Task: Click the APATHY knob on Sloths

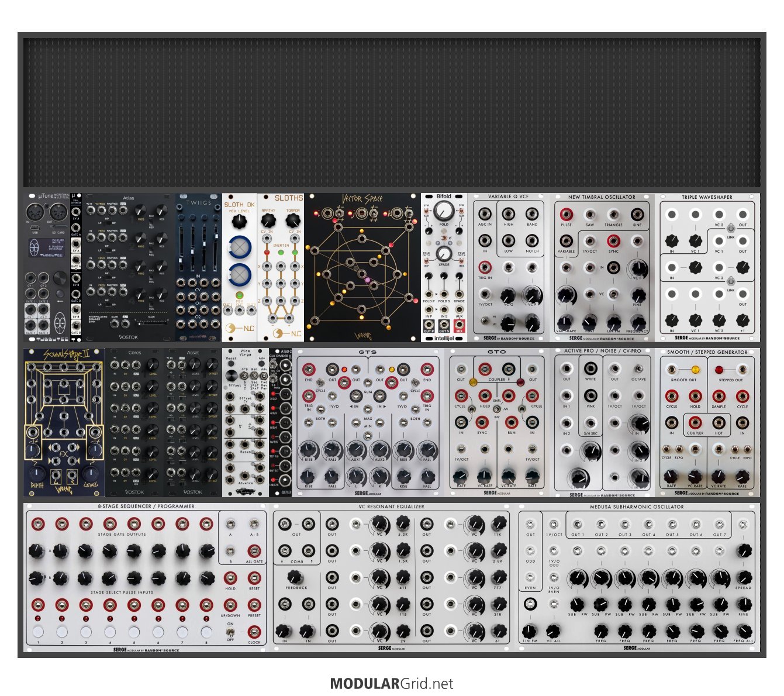Action: tap(268, 220)
